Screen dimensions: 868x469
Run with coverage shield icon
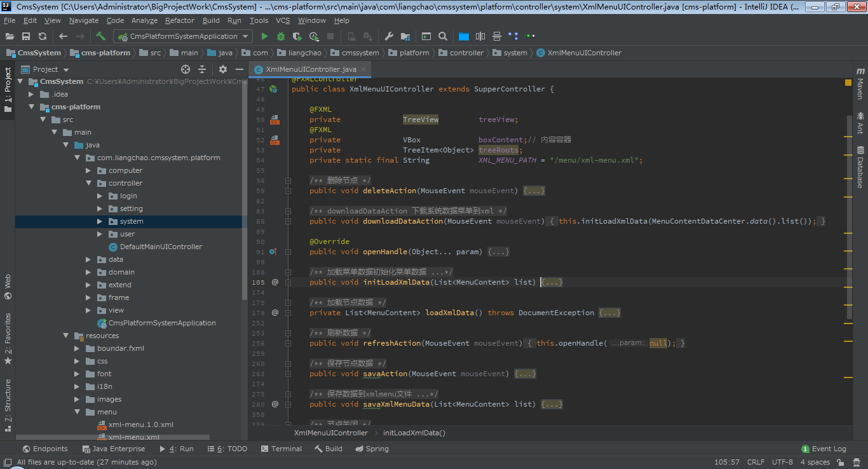296,36
